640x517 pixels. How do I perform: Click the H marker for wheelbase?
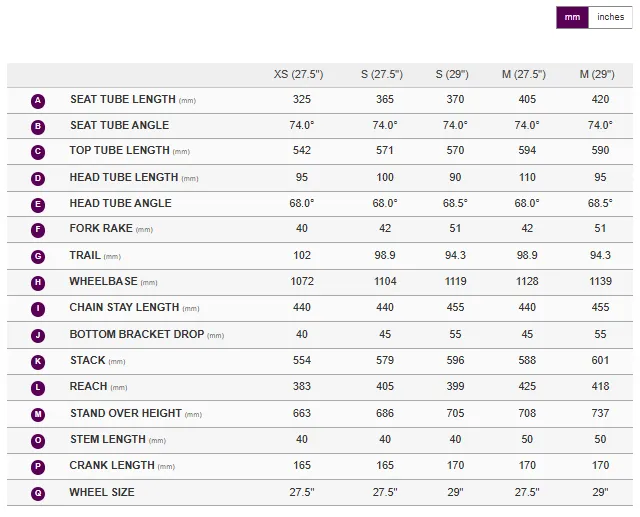38,283
